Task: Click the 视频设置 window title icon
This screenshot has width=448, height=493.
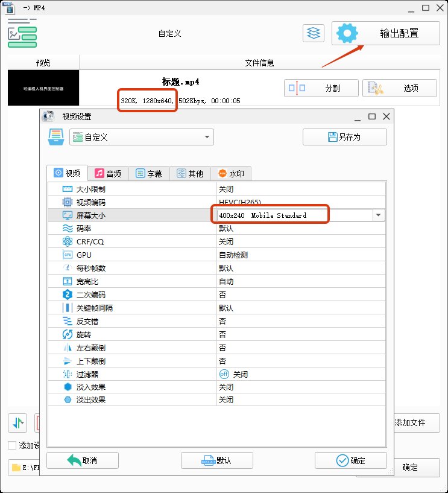Action: 48,116
